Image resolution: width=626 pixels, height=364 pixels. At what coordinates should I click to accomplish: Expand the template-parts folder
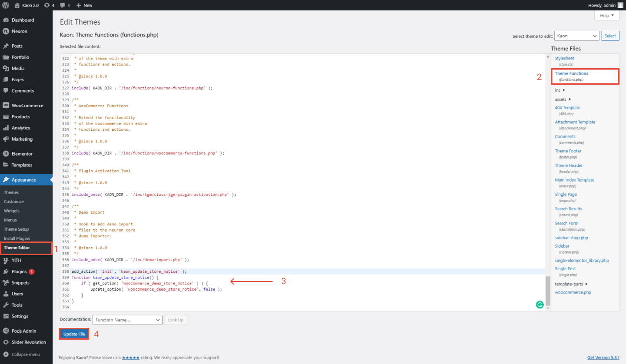pos(571,284)
